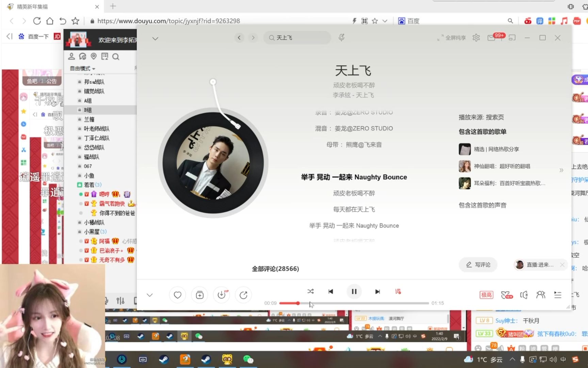588x368 pixels.
Task: Open taskbar weather widget 1°C 多云
Action: tap(483, 359)
